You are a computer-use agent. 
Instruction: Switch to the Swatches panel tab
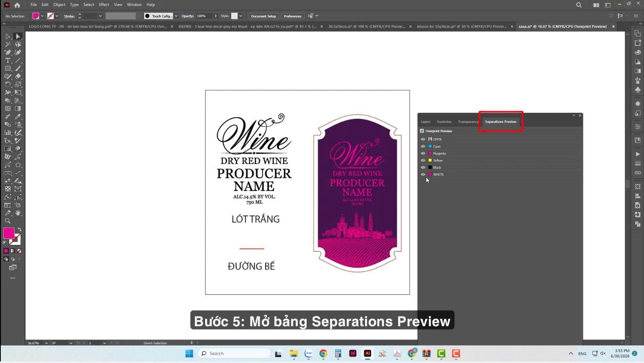click(x=444, y=122)
